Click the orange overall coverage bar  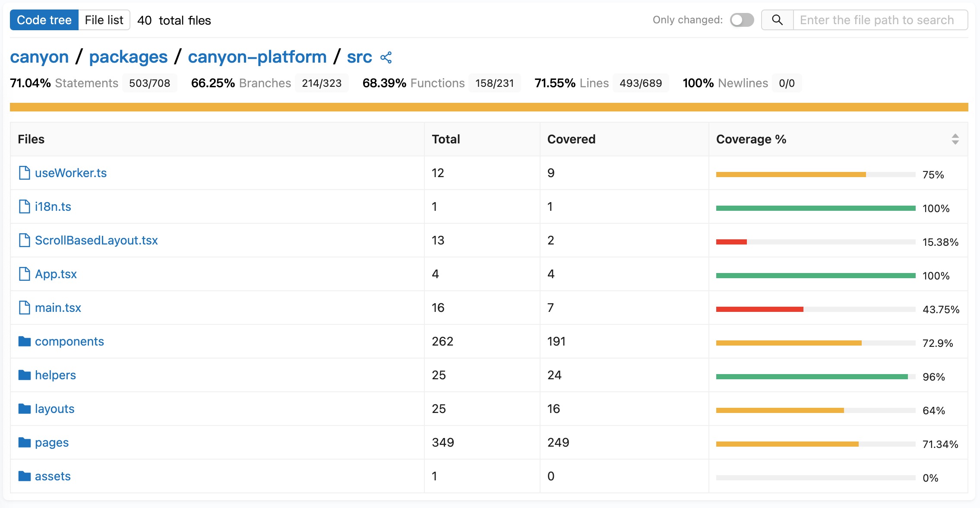point(489,107)
